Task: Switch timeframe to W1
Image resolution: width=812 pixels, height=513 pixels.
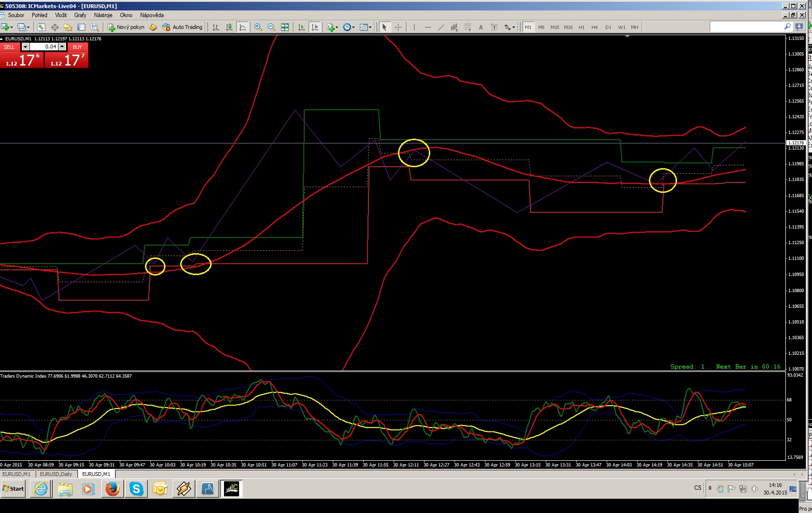Action: 621,27
